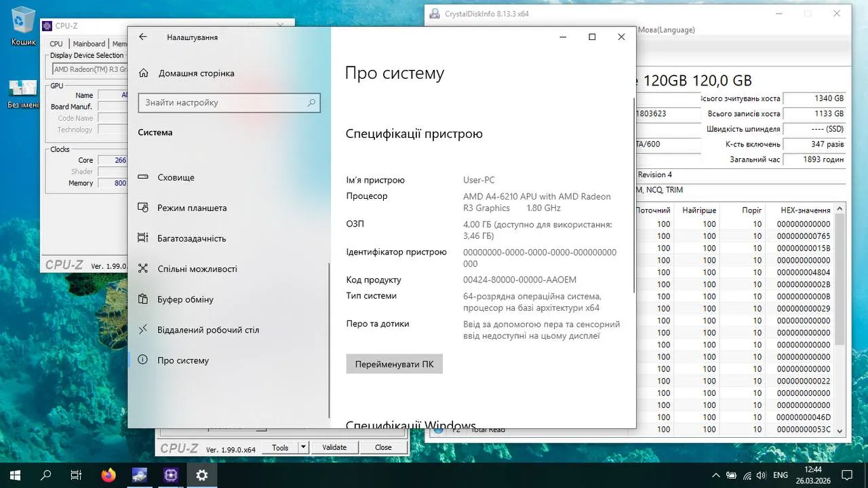Open Домашня сторінка home icon in Settings
Viewport: 868px width, 488px height.
(x=143, y=73)
